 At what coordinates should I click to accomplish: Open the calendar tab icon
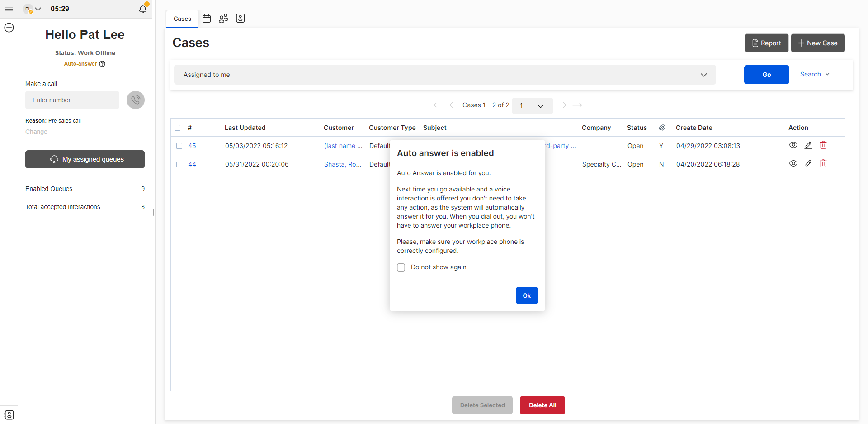207,19
